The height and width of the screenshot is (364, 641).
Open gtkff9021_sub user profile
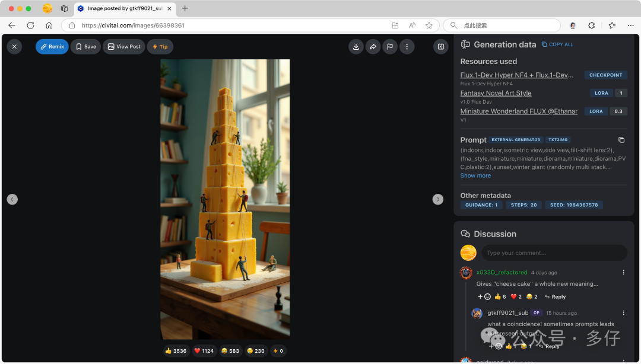click(x=507, y=313)
